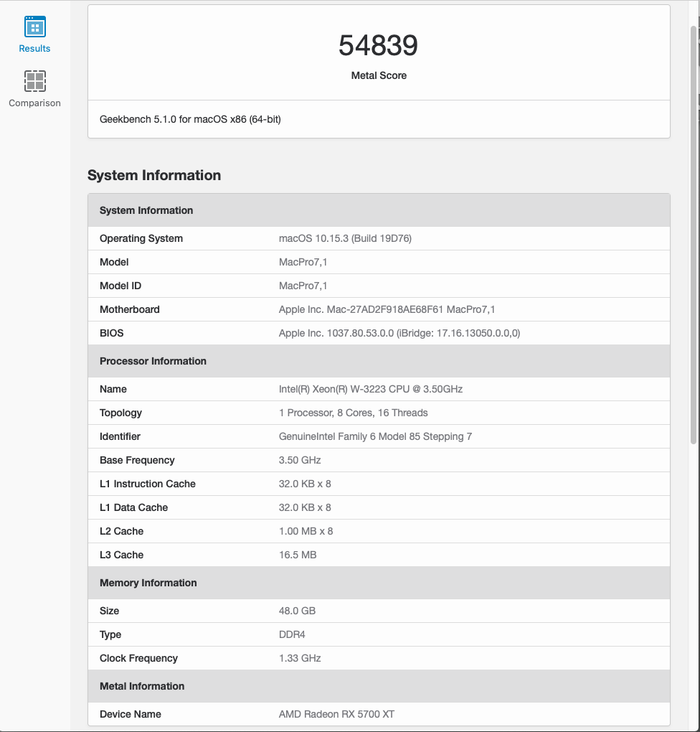Click the 54839 Metal score number
Viewport: 700px width, 732px height.
pyautogui.click(x=379, y=45)
